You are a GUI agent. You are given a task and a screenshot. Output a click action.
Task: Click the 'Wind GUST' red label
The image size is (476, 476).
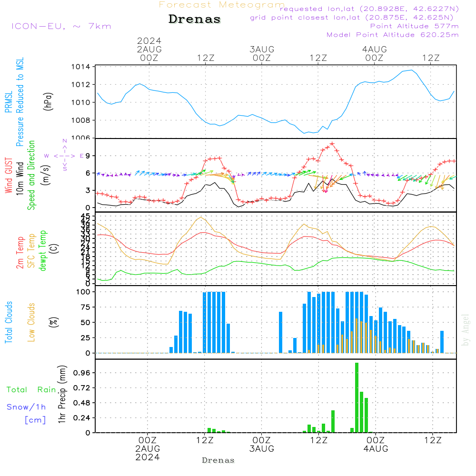coord(9,175)
